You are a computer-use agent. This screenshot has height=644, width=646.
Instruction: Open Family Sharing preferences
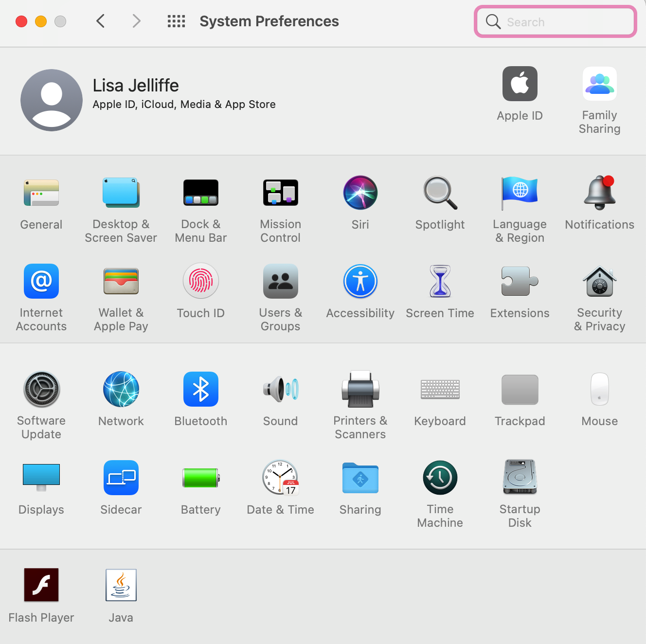click(x=600, y=84)
